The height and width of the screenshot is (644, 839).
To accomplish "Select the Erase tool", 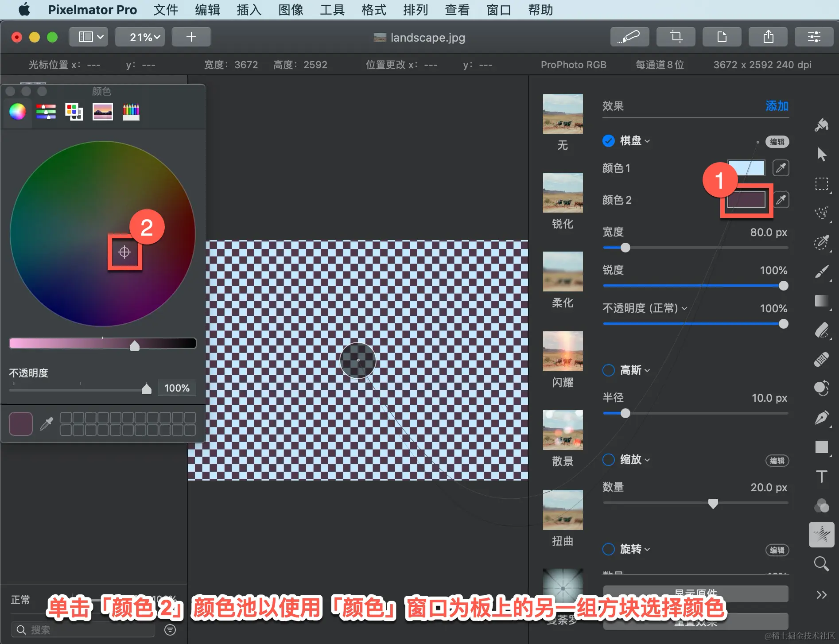I will [x=822, y=330].
